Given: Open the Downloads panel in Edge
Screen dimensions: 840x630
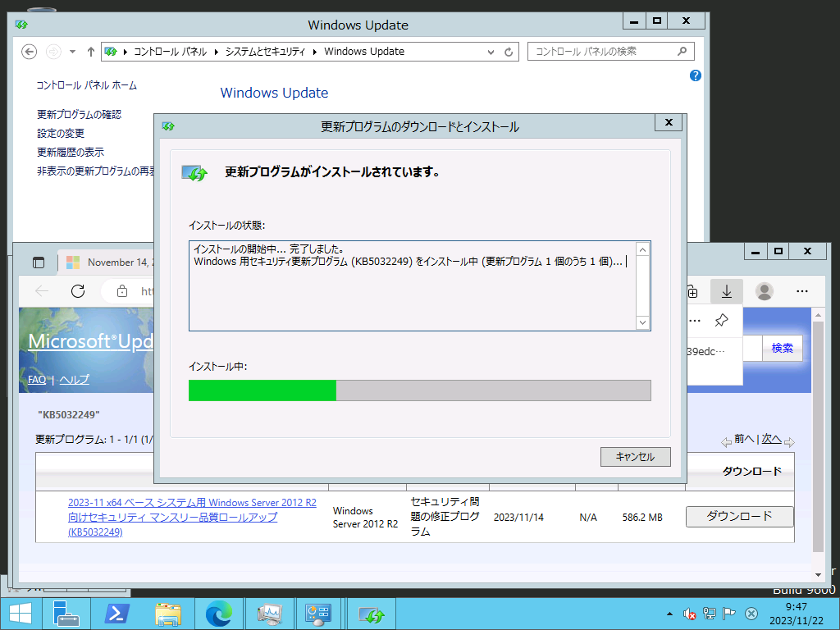Looking at the screenshot, I should pyautogui.click(x=727, y=291).
